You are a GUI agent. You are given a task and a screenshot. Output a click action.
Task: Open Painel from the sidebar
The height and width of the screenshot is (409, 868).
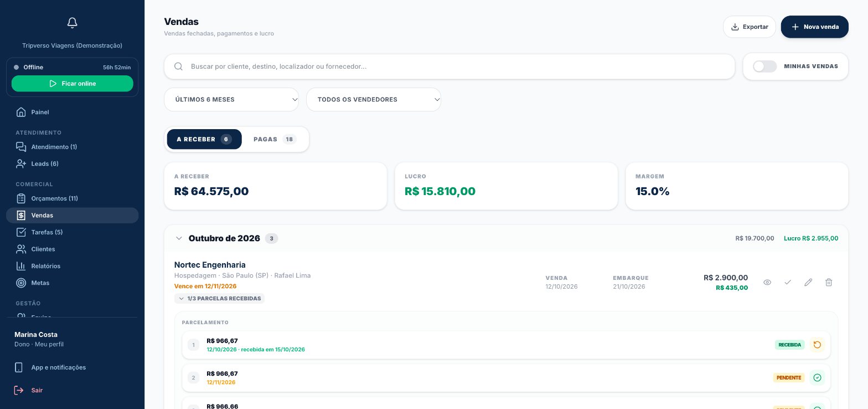click(72, 112)
